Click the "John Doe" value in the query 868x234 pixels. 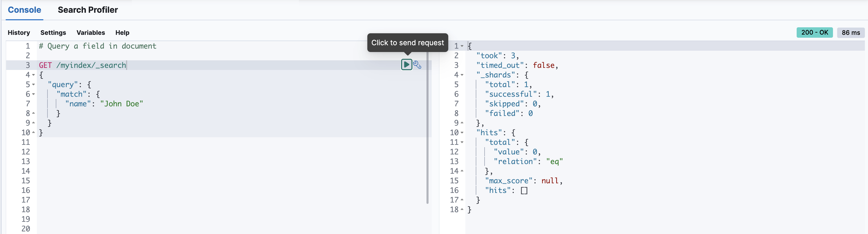coord(122,104)
